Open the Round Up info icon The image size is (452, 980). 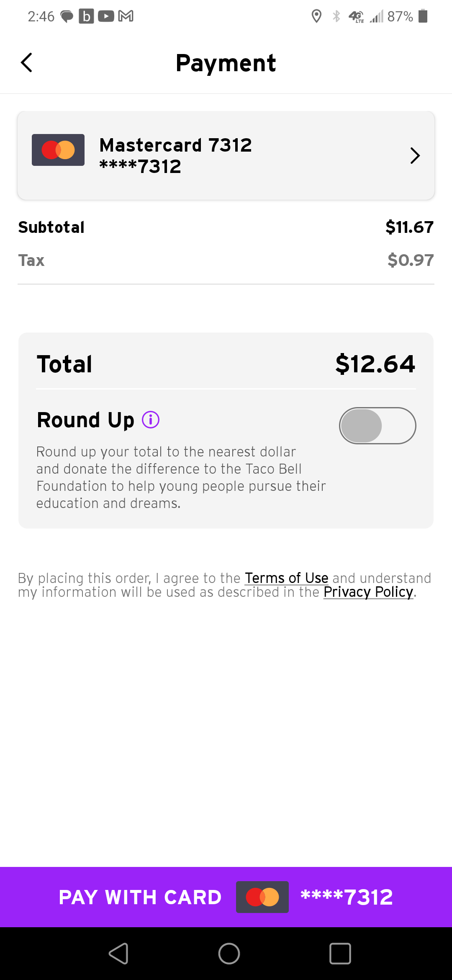click(151, 420)
